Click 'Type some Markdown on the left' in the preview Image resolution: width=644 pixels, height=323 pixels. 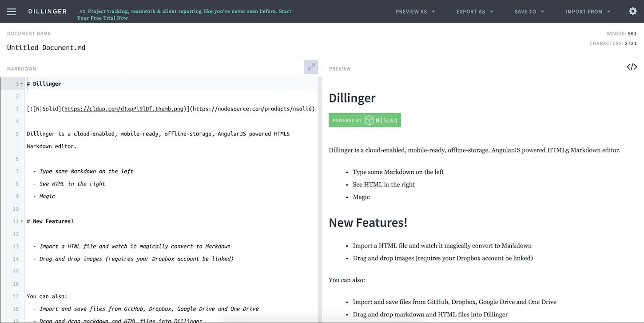click(x=398, y=172)
